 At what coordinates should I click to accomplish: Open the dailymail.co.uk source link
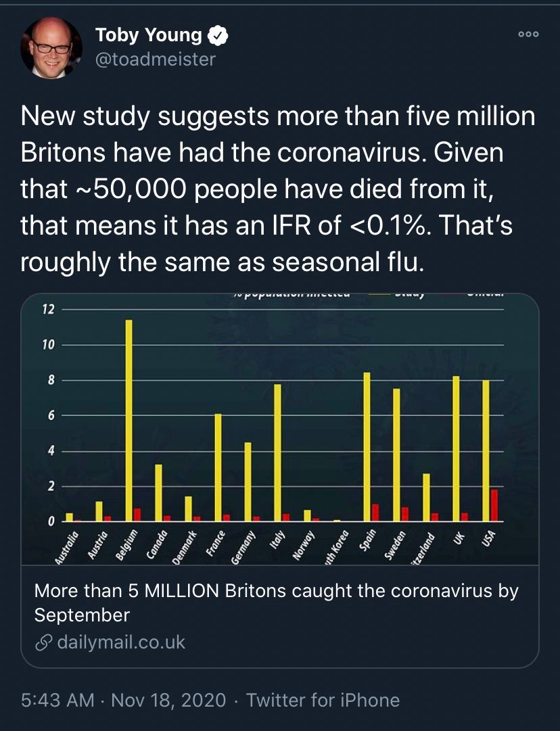120,642
